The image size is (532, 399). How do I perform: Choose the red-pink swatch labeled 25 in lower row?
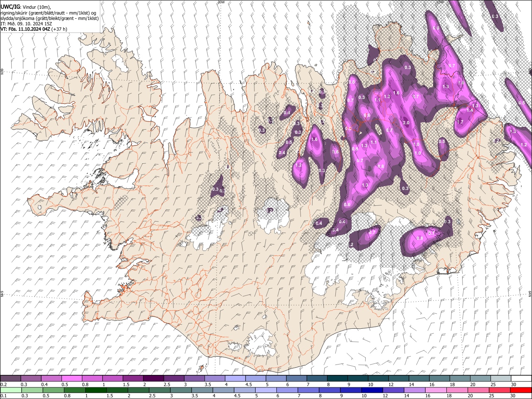(x=500, y=390)
